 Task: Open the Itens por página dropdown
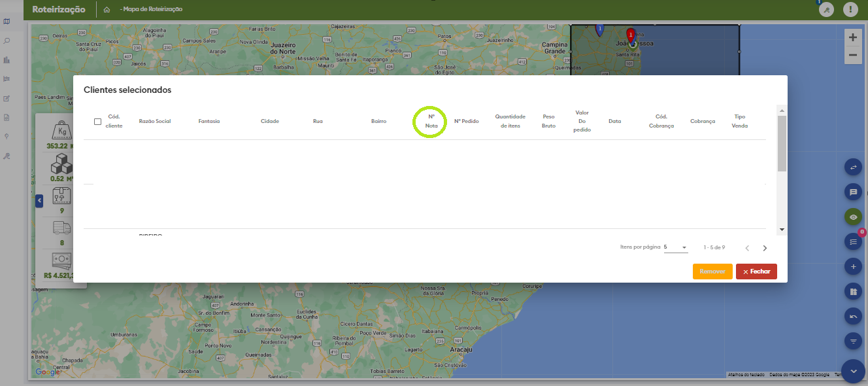675,248
